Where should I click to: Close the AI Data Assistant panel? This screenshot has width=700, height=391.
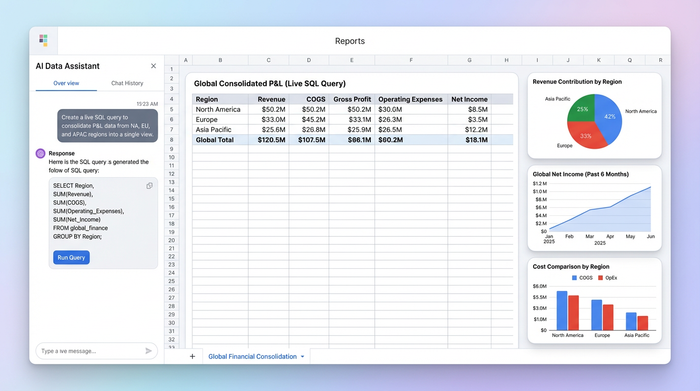point(153,66)
